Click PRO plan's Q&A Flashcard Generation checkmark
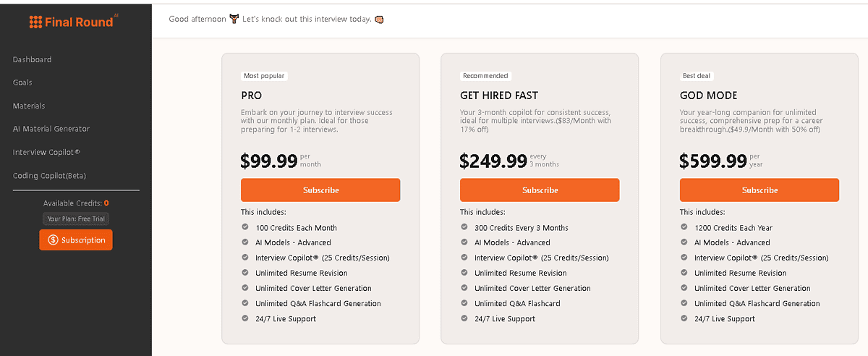The image size is (868, 356). 245,303
